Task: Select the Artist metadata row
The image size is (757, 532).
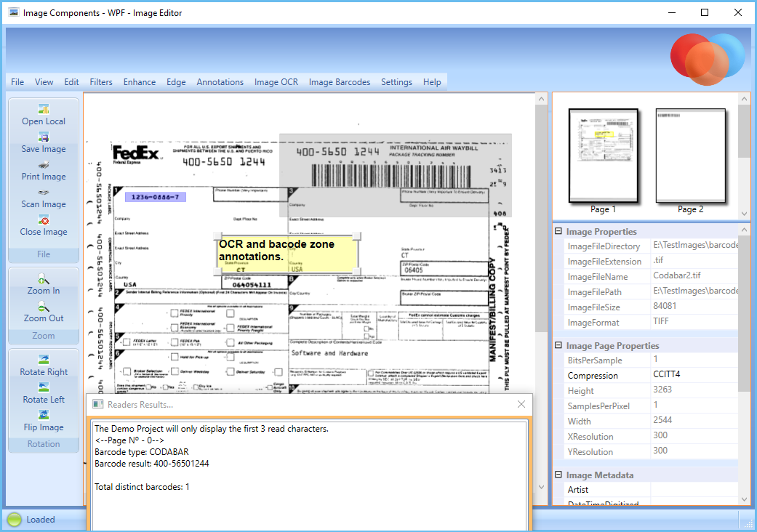Action: 651,490
